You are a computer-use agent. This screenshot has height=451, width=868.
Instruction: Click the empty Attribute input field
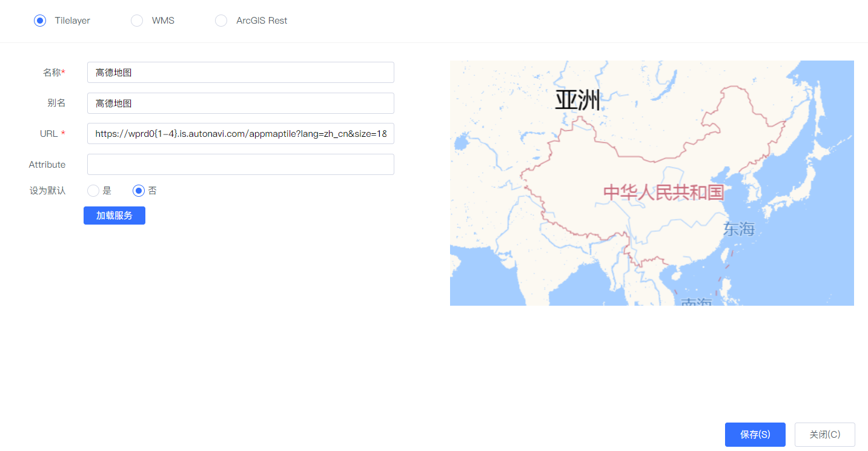240,165
